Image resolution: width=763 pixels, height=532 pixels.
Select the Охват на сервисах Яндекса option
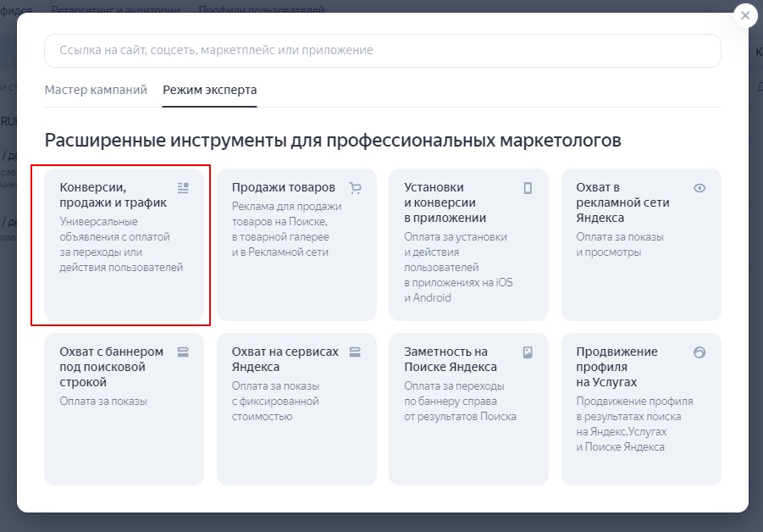(296, 408)
